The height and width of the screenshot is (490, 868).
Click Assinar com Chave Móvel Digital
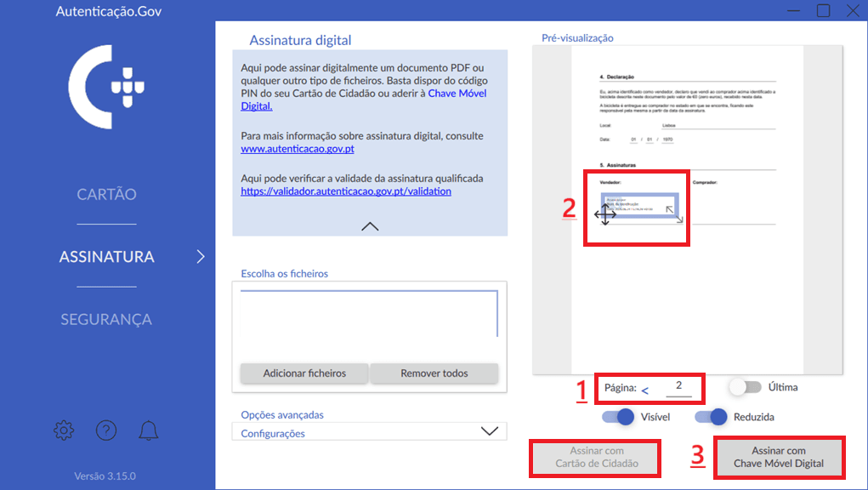coord(779,458)
